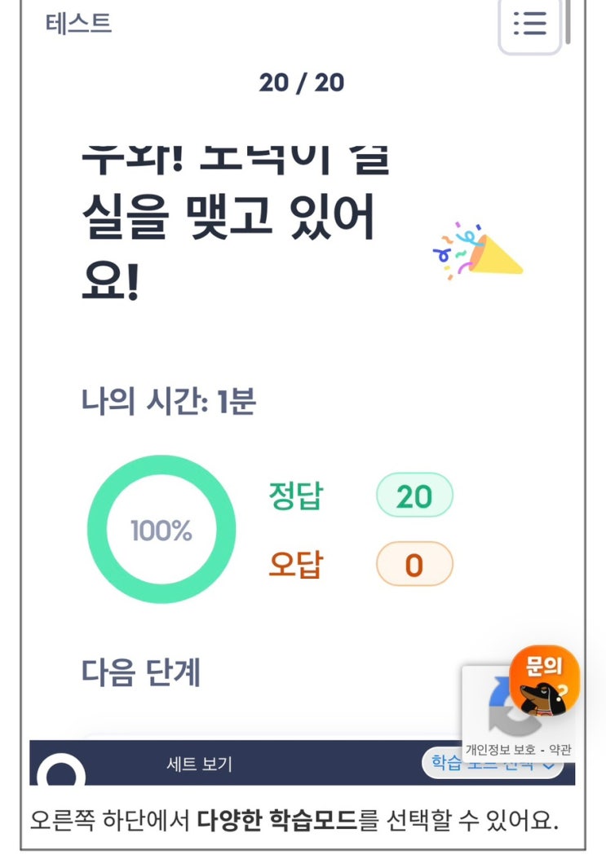Open the 학습 모드 선택 dropdown

[493, 764]
